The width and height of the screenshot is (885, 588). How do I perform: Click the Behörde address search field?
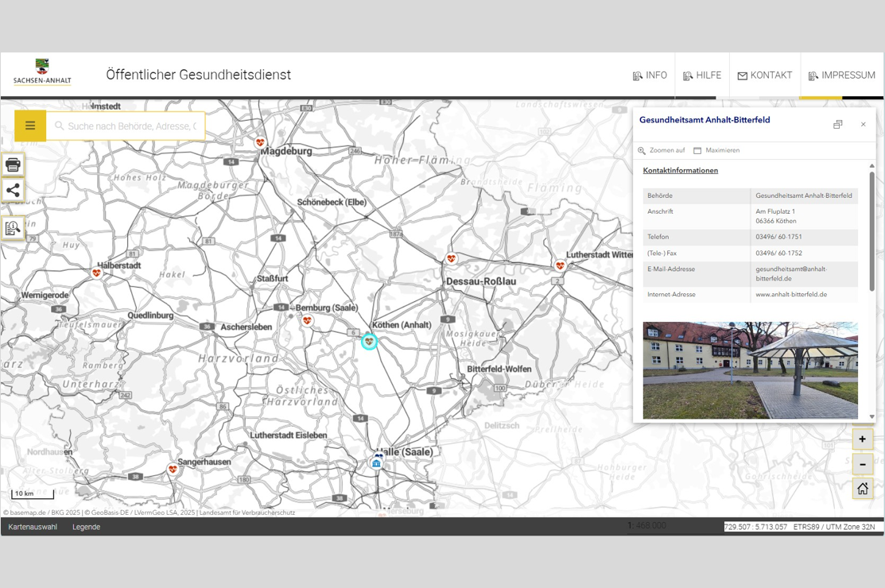coord(131,126)
